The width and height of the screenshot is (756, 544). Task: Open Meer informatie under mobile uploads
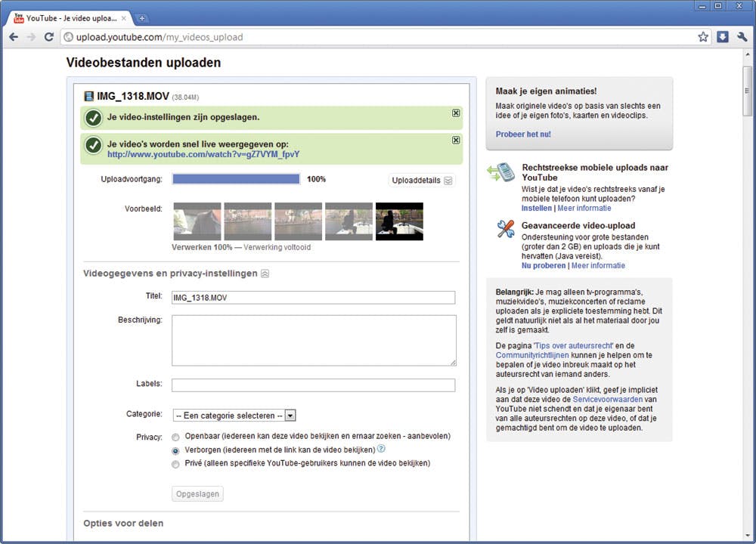(x=584, y=209)
